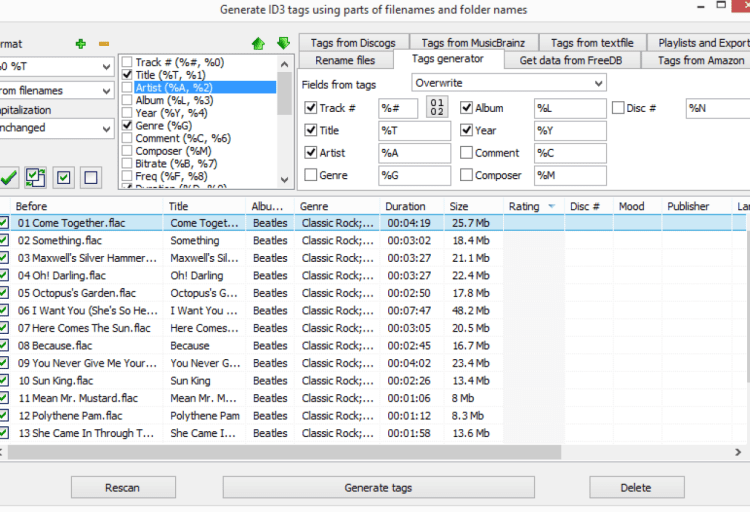Sort by the Publisher column header
The width and height of the screenshot is (750, 512).
tap(696, 206)
